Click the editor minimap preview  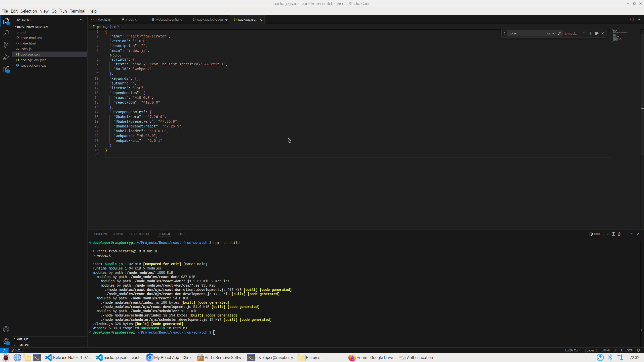[x=620, y=36]
